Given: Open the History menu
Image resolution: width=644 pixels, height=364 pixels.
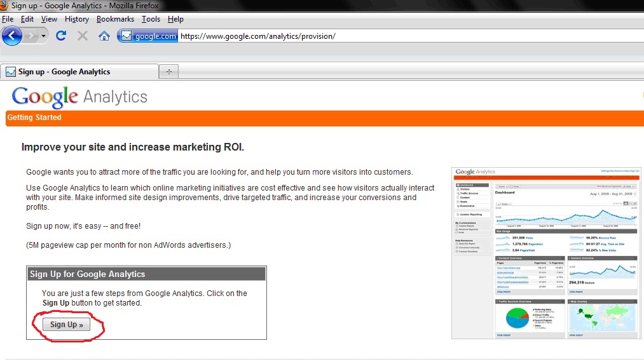Looking at the screenshot, I should tap(77, 19).
